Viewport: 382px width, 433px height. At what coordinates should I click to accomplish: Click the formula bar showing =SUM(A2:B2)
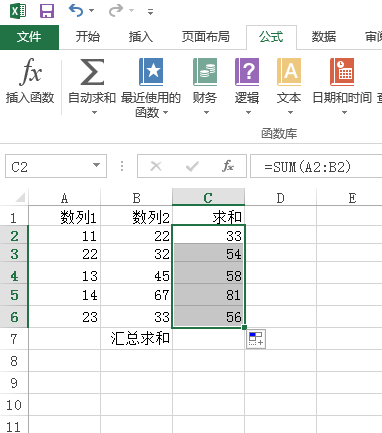pos(316,166)
